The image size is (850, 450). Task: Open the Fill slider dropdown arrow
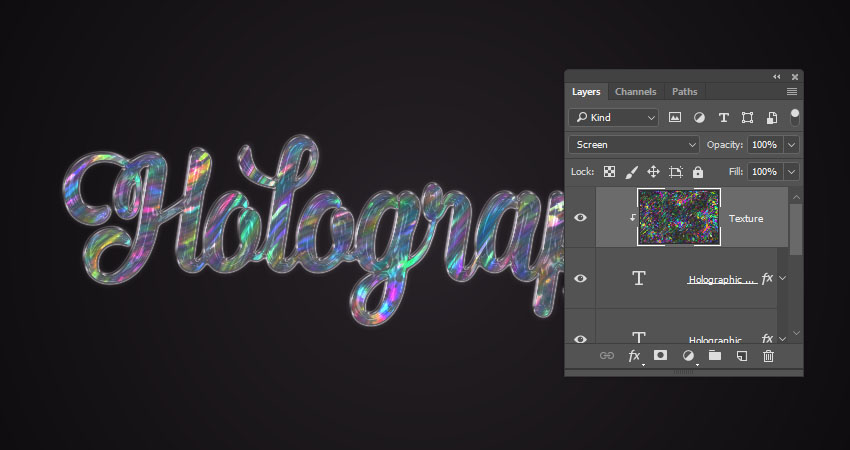pos(791,172)
